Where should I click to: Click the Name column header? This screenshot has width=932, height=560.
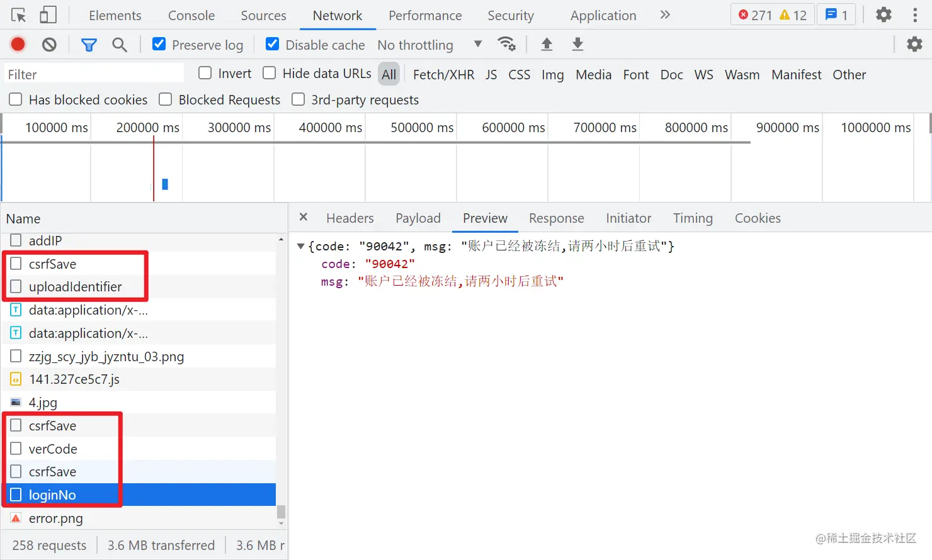point(144,219)
